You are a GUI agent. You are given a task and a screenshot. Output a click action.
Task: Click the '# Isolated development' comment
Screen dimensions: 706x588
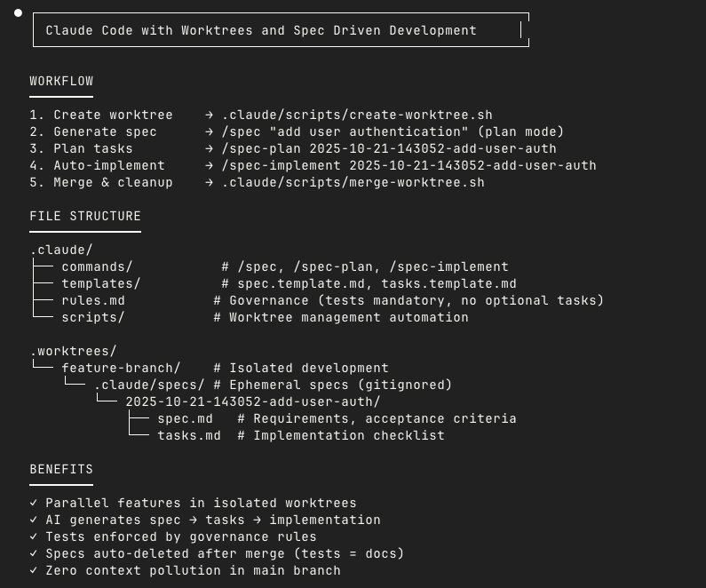301,369
